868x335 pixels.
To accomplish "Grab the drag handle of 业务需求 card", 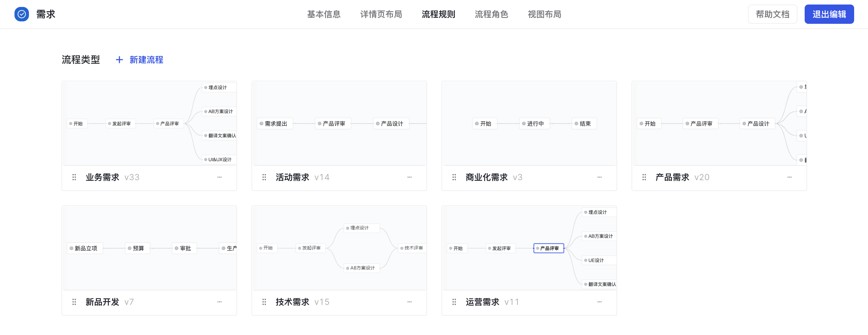I will pyautogui.click(x=74, y=177).
